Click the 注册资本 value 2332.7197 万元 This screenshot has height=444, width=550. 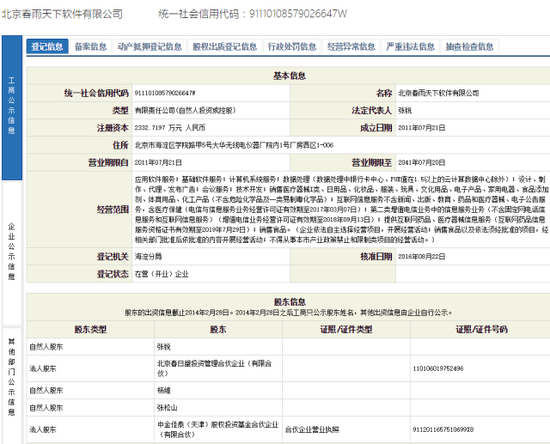pyautogui.click(x=170, y=128)
